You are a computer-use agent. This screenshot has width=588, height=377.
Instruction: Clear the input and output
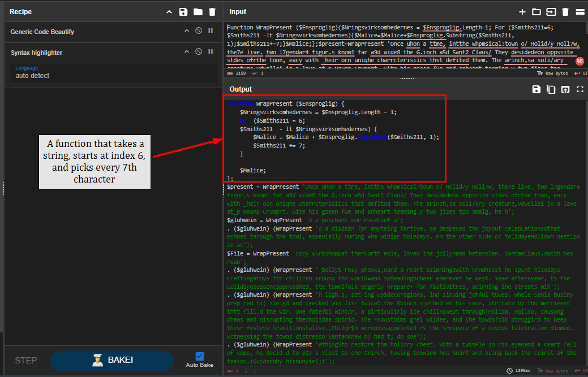coord(565,12)
